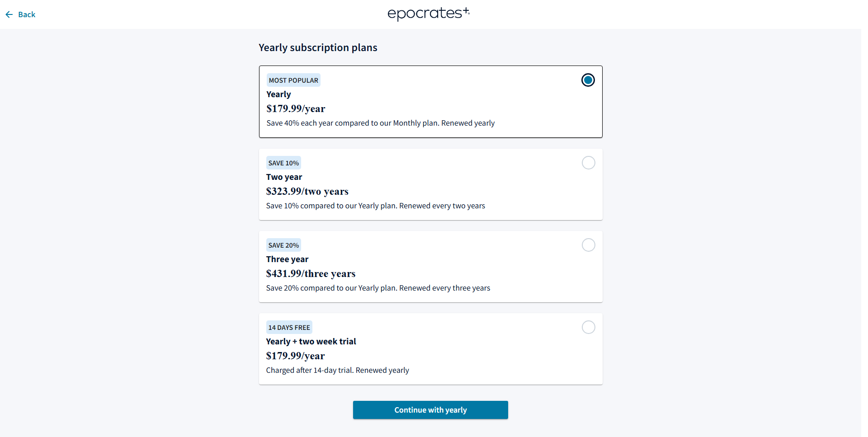
Task: Click the Two year plan title
Action: [x=284, y=177]
